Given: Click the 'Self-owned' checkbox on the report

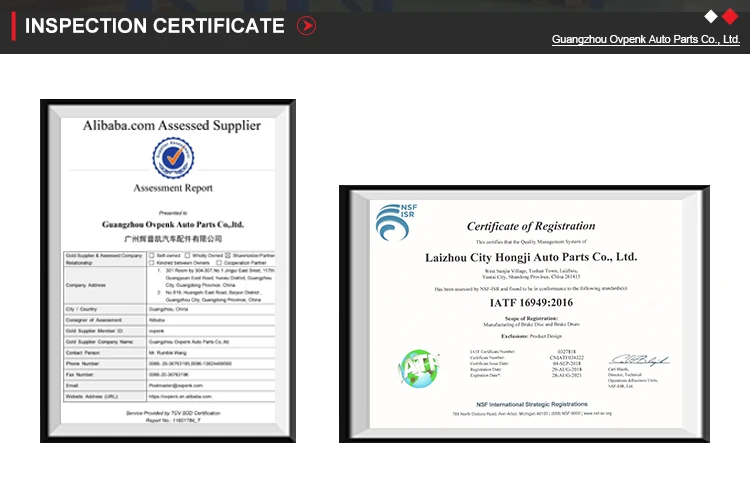Looking at the screenshot, I should [152, 255].
